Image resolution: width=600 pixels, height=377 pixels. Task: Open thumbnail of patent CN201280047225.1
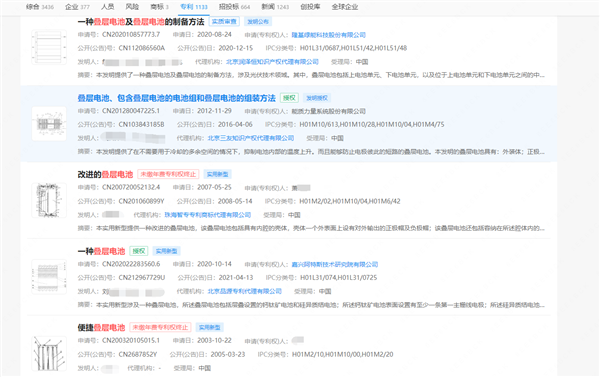pyautogui.click(x=49, y=124)
